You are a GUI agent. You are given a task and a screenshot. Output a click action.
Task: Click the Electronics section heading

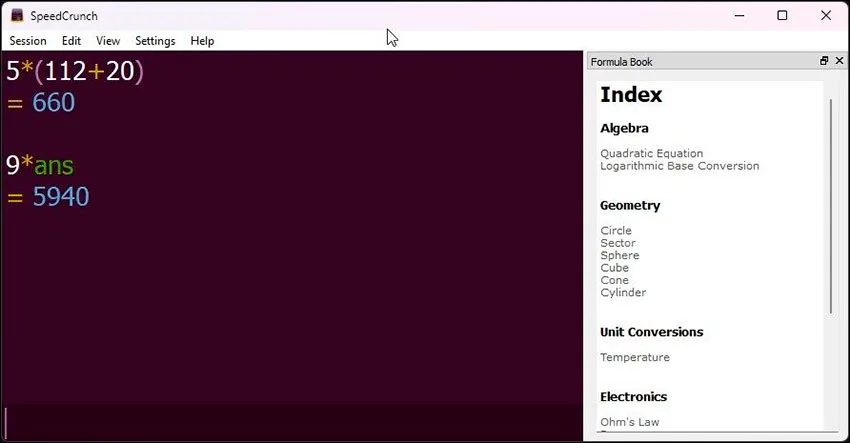(633, 397)
